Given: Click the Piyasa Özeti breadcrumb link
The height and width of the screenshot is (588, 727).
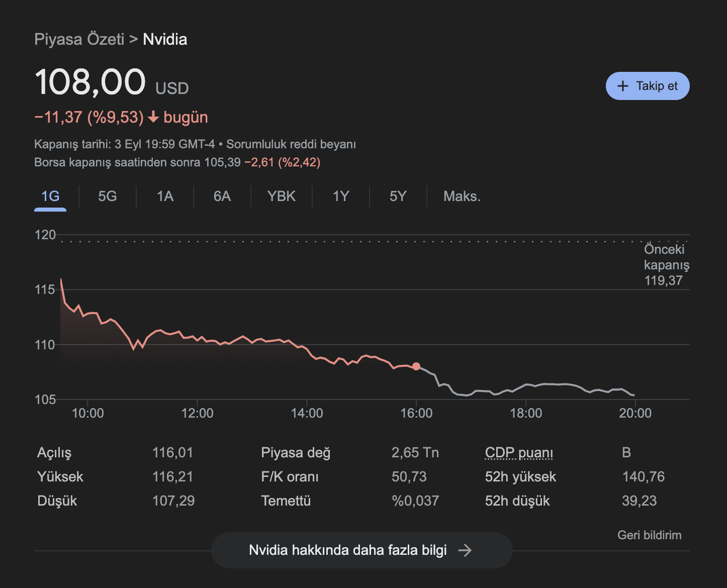Looking at the screenshot, I should [x=79, y=39].
